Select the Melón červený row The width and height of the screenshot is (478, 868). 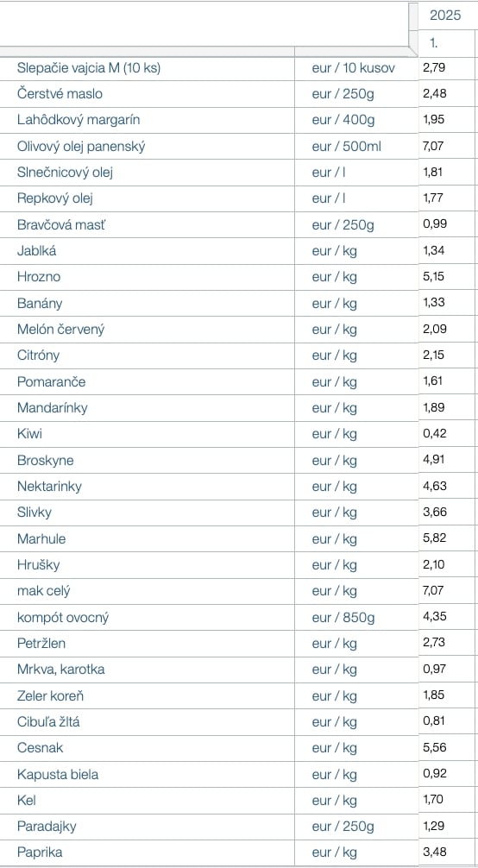click(x=237, y=330)
